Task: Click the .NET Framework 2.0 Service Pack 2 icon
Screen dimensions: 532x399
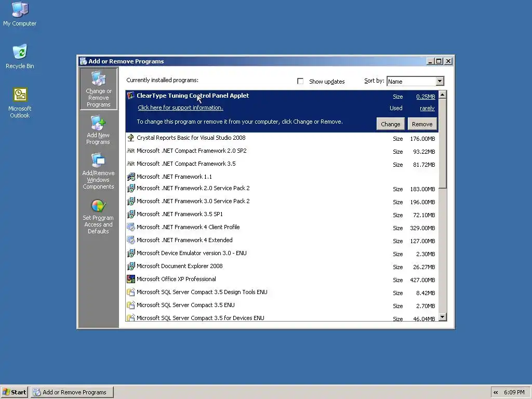Action: [x=130, y=188]
